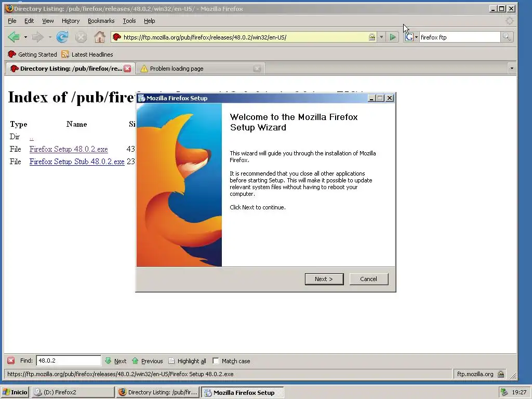532x399 pixels.
Task: Click the 'Index of /pub/fire' page heading
Action: click(71, 97)
